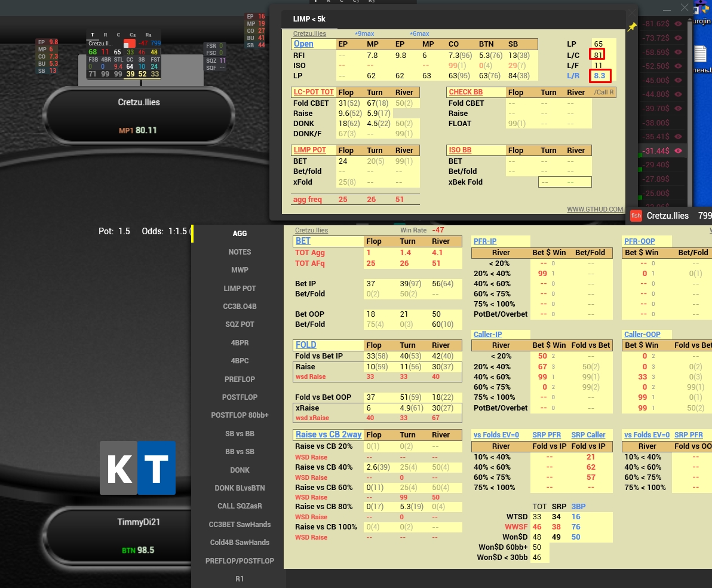Open LIMP POT in the popup sidebar
Image resolution: width=712 pixels, height=588 pixels.
[240, 288]
